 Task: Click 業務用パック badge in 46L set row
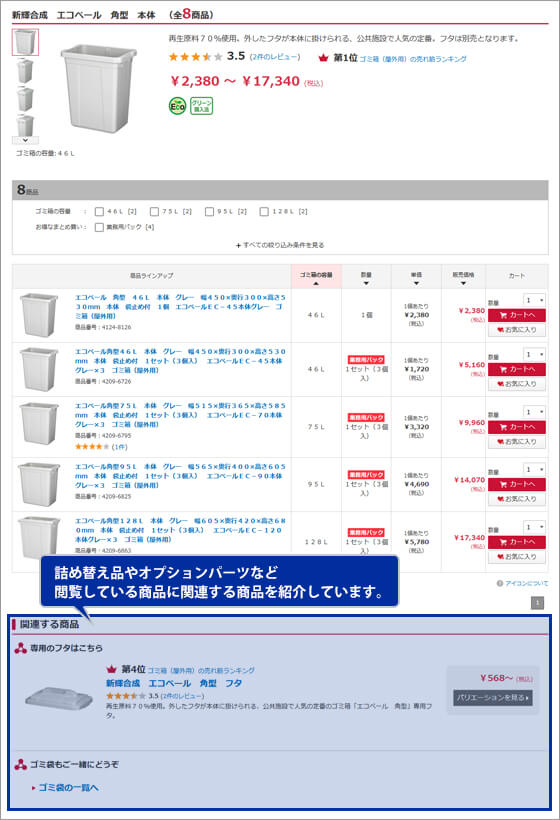[366, 360]
